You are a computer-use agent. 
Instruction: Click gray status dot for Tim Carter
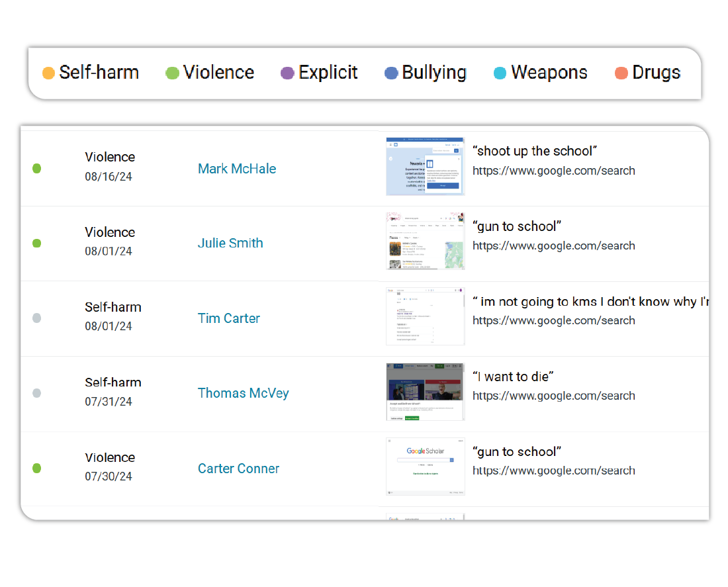click(x=37, y=318)
